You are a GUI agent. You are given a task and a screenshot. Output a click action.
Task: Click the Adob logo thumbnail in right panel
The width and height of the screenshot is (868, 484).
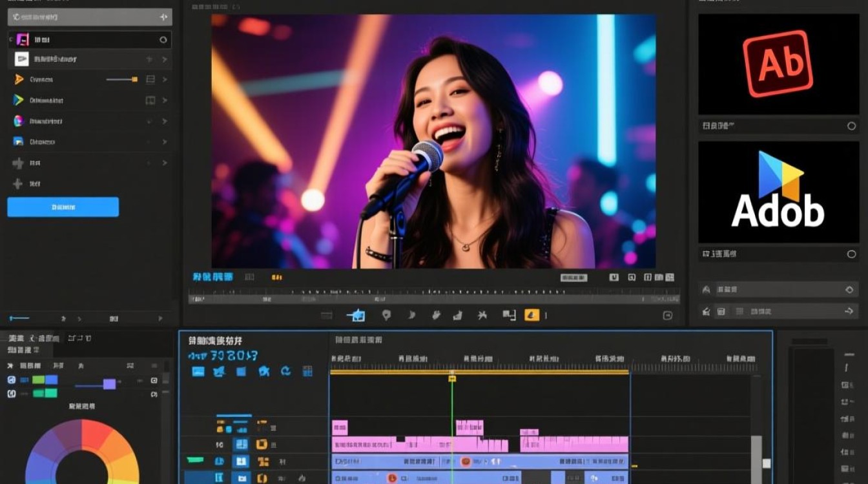(778, 192)
